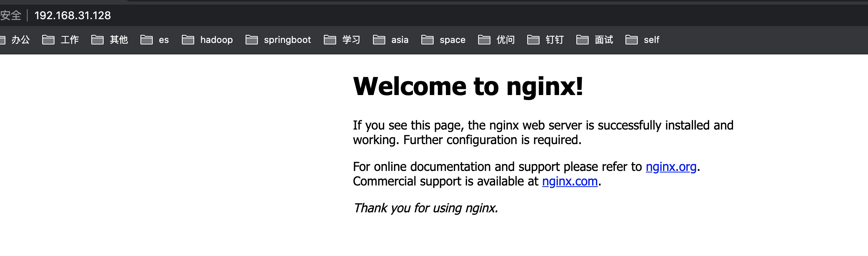Open the 面试 bookmarks folder
This screenshot has height=256, width=868.
595,40
